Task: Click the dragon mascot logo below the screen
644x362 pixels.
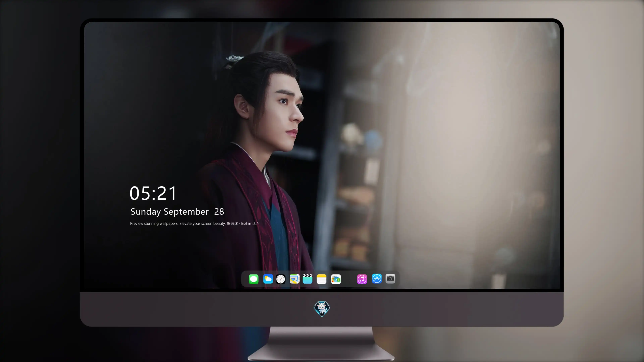Action: coord(322,309)
